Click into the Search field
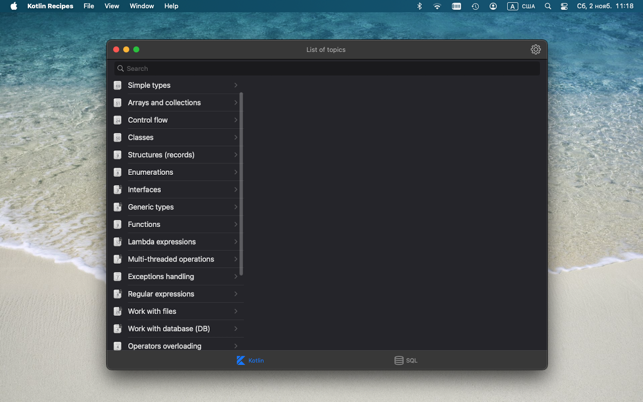This screenshot has height=402, width=643. tap(327, 69)
